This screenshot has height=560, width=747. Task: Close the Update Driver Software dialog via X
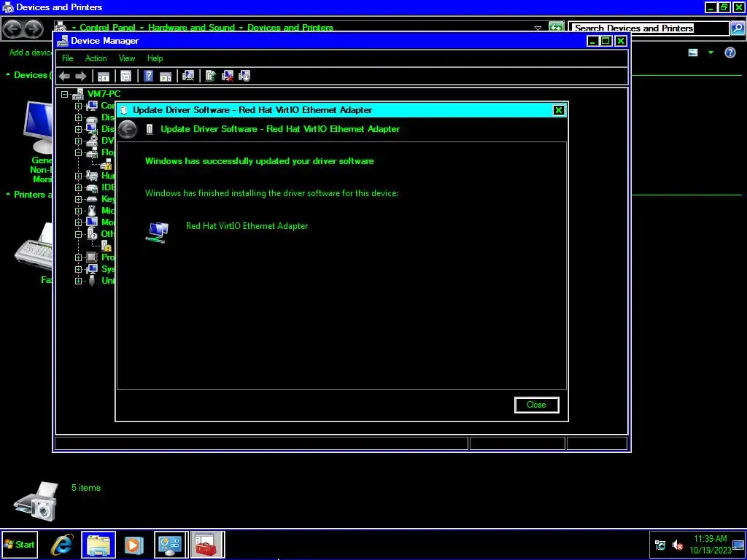tap(558, 111)
